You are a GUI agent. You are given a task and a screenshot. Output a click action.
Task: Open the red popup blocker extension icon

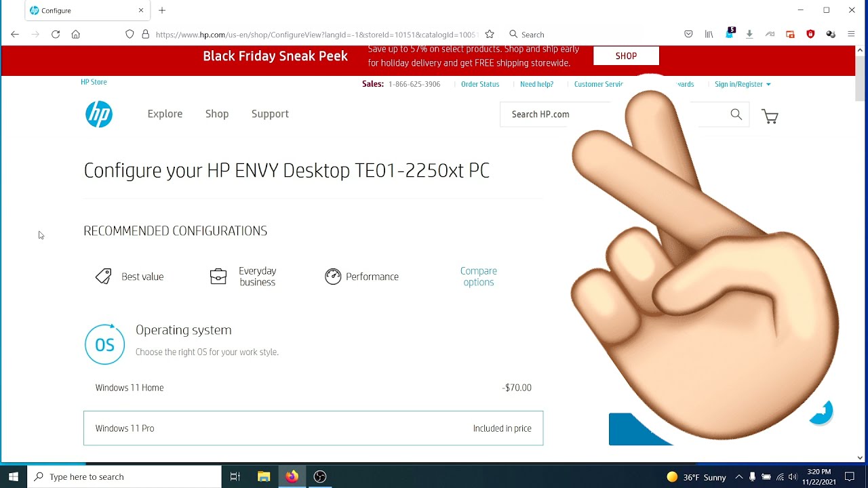point(790,34)
